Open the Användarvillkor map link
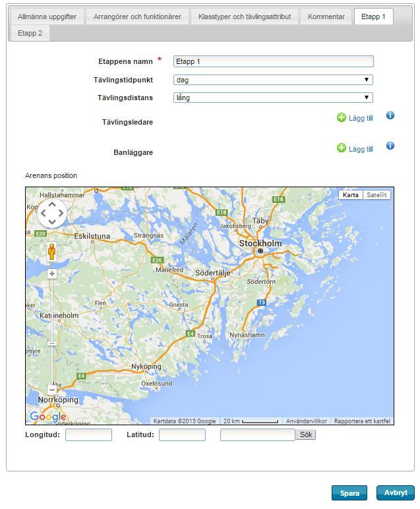Viewport: 420px width, 509px height. tap(307, 421)
